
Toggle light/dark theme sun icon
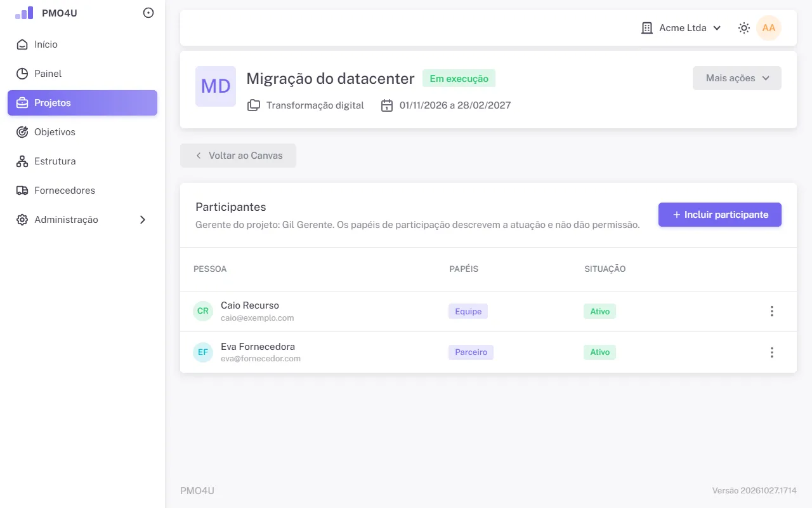pos(744,28)
